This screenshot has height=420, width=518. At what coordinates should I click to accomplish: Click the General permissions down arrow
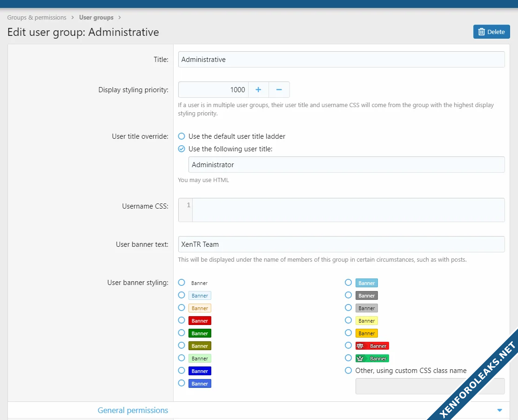pos(499,410)
